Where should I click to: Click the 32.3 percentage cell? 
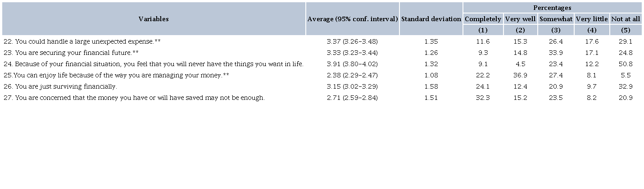coord(483,98)
